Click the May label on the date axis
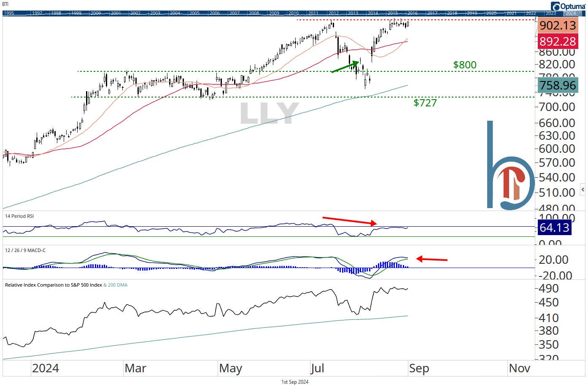Viewport: 588px width, 390px height. click(x=231, y=368)
